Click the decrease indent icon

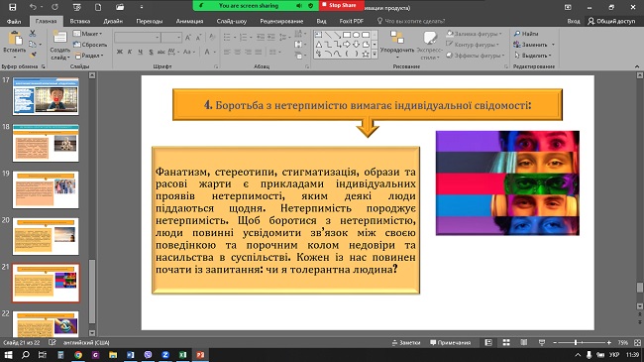pyautogui.click(x=261, y=38)
